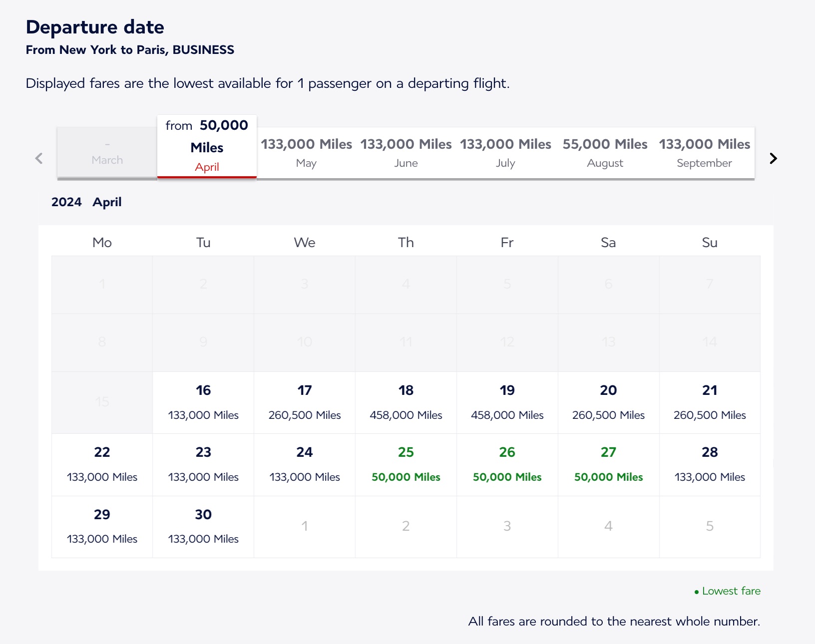Select the August tab showing 55,000 Miles
This screenshot has width=815, height=644.
coord(605,152)
